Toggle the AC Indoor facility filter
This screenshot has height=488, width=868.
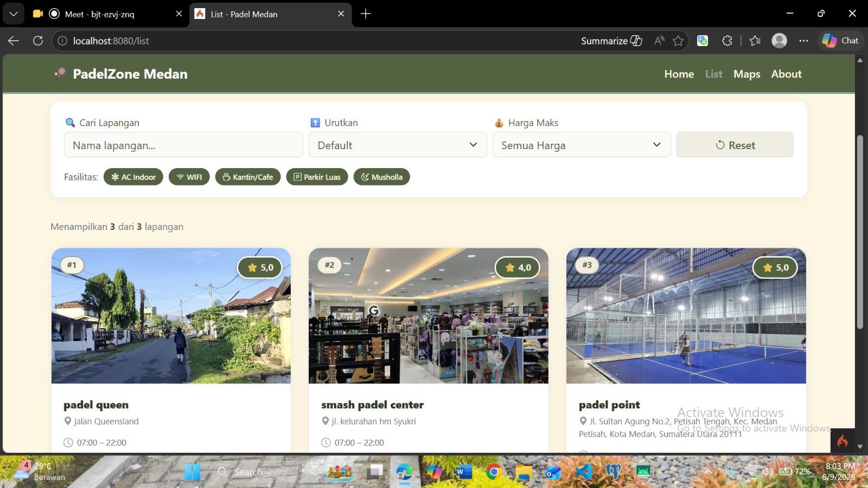click(x=133, y=177)
